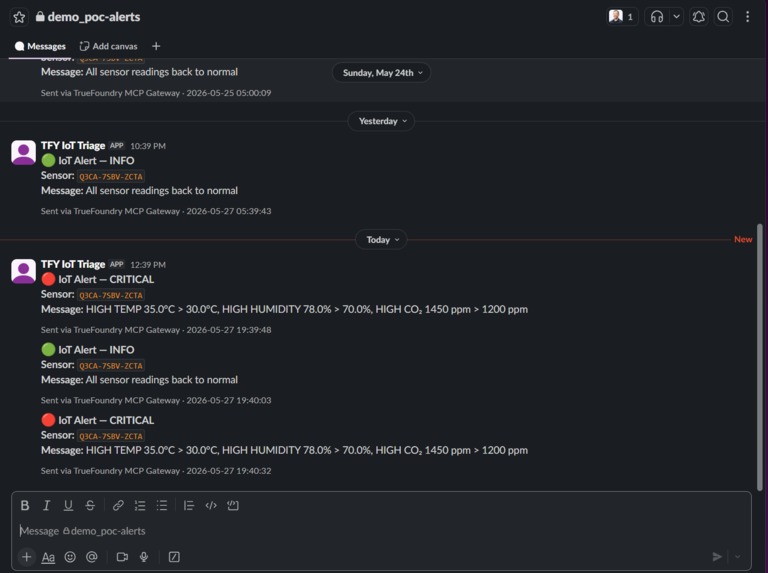The image size is (768, 573).
Task: Open the Sunday, May 24th date dropdown
Action: tap(382, 73)
